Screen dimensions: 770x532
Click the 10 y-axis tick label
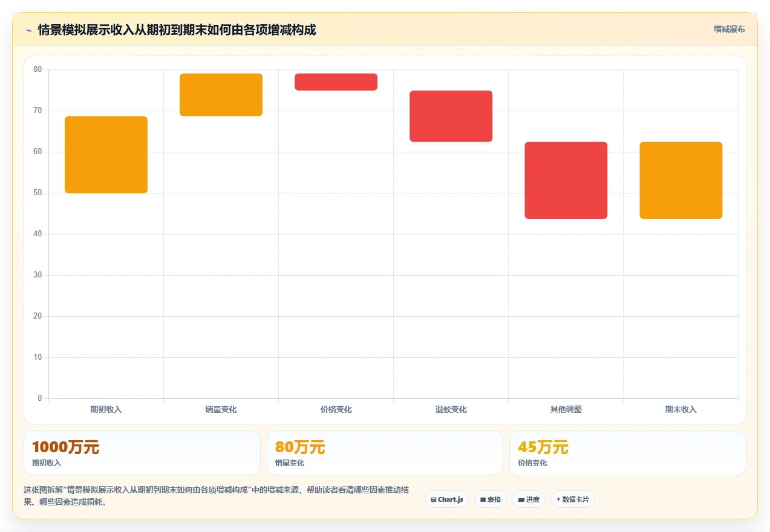click(x=38, y=357)
